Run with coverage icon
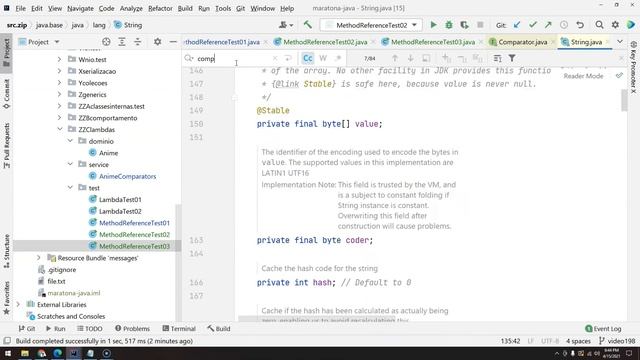This screenshot has width=640, height=360. coord(464,25)
